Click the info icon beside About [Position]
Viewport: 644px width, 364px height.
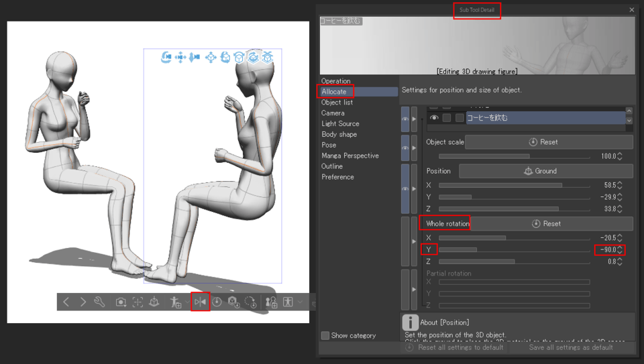pyautogui.click(x=410, y=322)
